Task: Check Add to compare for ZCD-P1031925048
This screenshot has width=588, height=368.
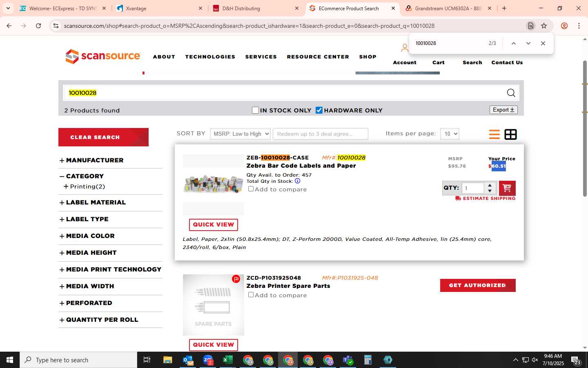Action: [251, 295]
